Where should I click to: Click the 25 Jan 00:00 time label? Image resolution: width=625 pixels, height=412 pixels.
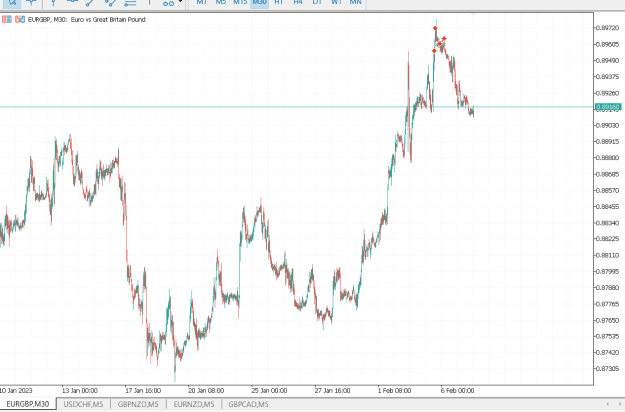[269, 390]
